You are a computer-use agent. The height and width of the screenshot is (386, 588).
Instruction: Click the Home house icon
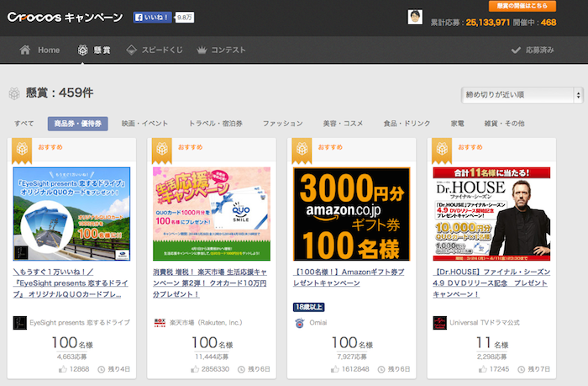pos(25,50)
